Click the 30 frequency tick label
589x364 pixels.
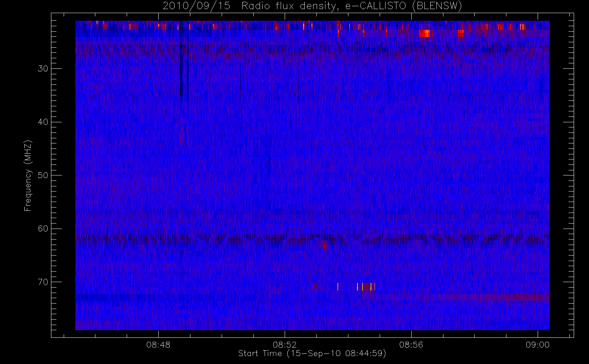click(43, 68)
